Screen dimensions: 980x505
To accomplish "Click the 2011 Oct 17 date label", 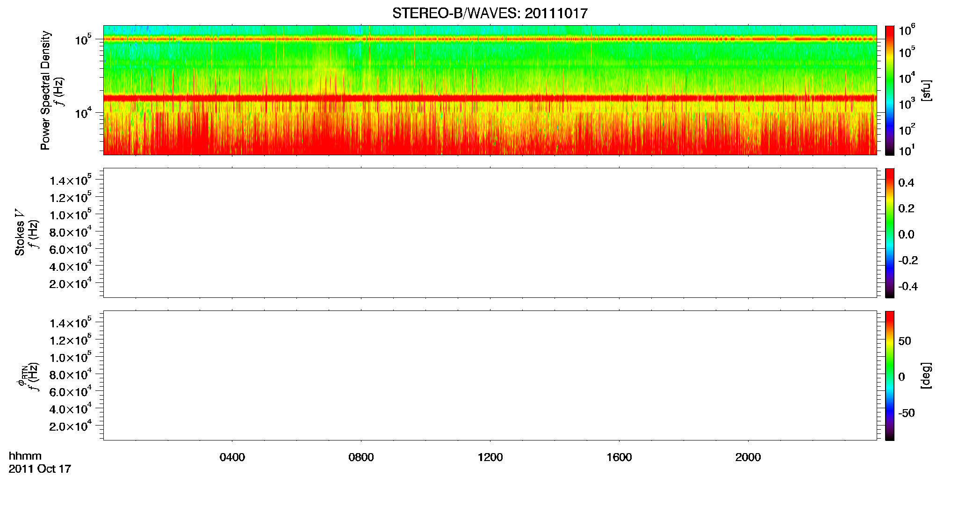I will click(40, 469).
